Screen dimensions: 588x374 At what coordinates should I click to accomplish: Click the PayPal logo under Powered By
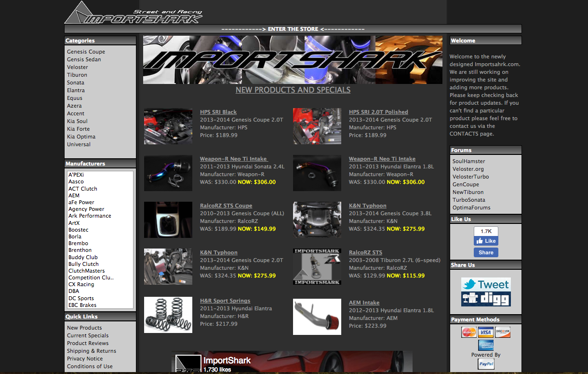click(486, 364)
